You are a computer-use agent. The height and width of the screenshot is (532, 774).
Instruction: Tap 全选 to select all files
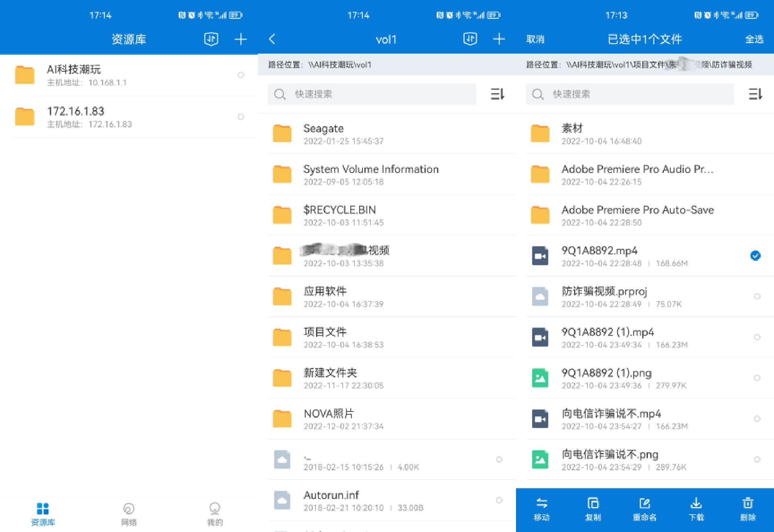754,39
